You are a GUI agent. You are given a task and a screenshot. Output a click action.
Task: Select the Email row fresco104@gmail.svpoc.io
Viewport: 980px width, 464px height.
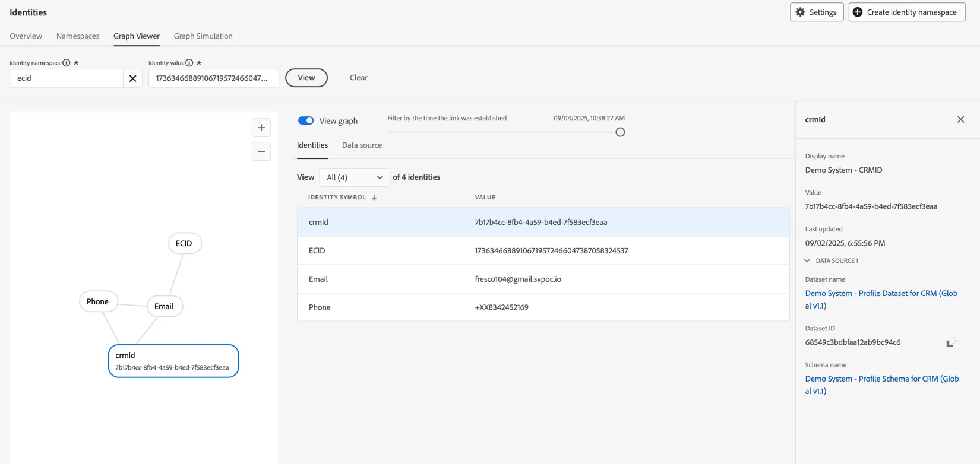(543, 279)
